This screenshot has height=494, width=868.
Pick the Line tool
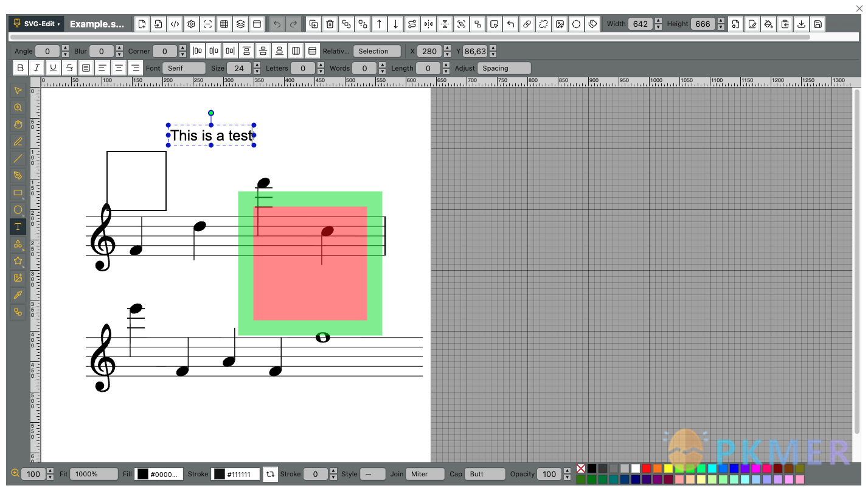[x=18, y=159]
